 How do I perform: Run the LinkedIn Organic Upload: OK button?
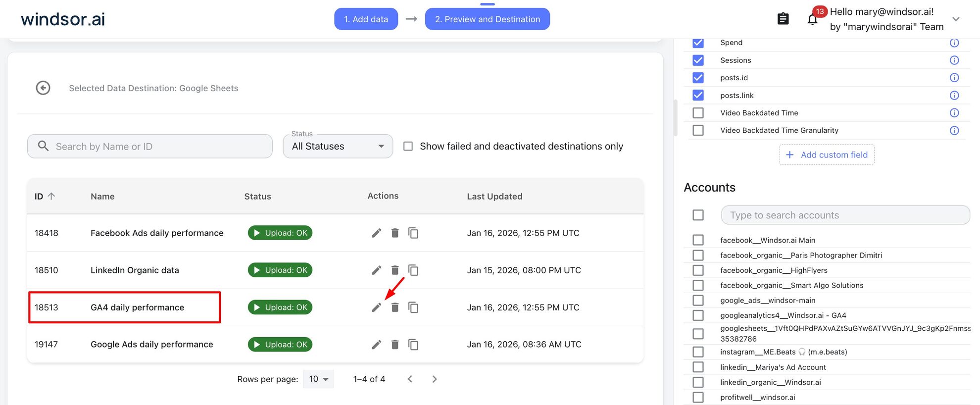[x=280, y=270]
